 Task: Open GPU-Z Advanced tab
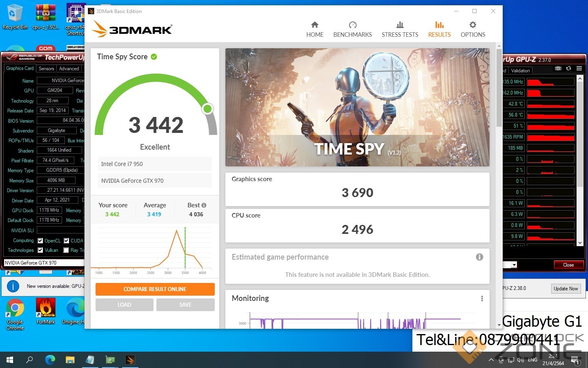pos(69,69)
